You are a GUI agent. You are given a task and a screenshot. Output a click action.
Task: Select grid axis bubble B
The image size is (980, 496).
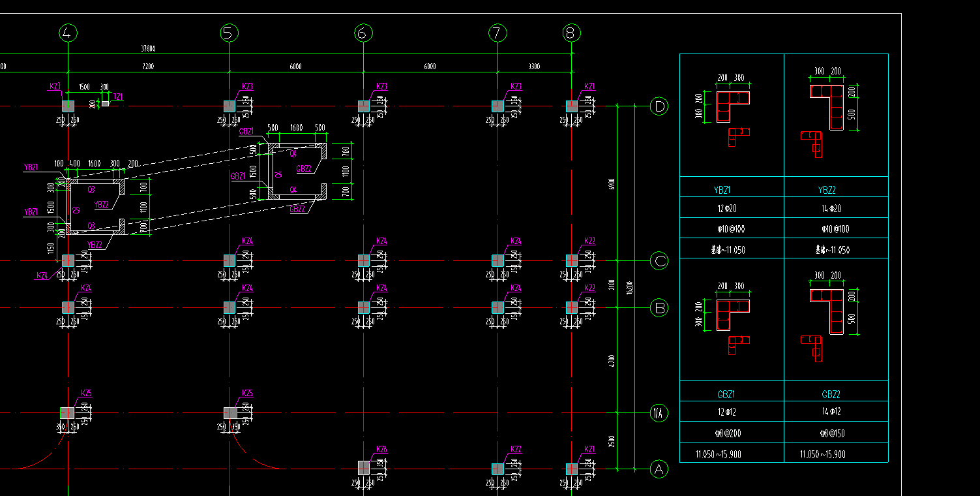pos(659,307)
